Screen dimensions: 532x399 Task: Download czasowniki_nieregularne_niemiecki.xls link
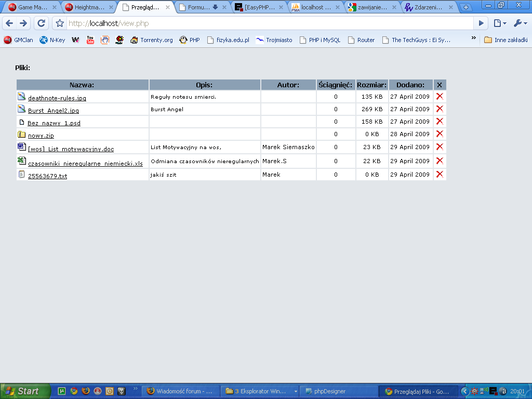[x=85, y=164]
